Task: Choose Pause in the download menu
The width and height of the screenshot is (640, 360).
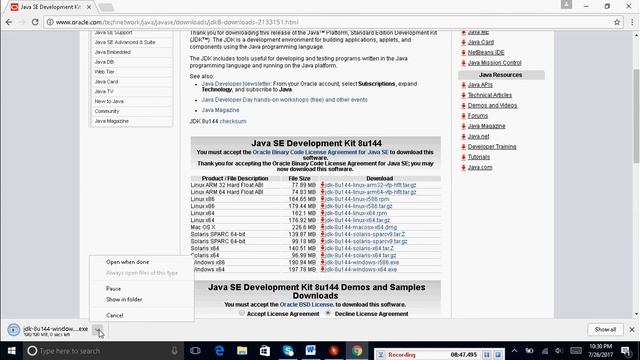Action: [113, 289]
